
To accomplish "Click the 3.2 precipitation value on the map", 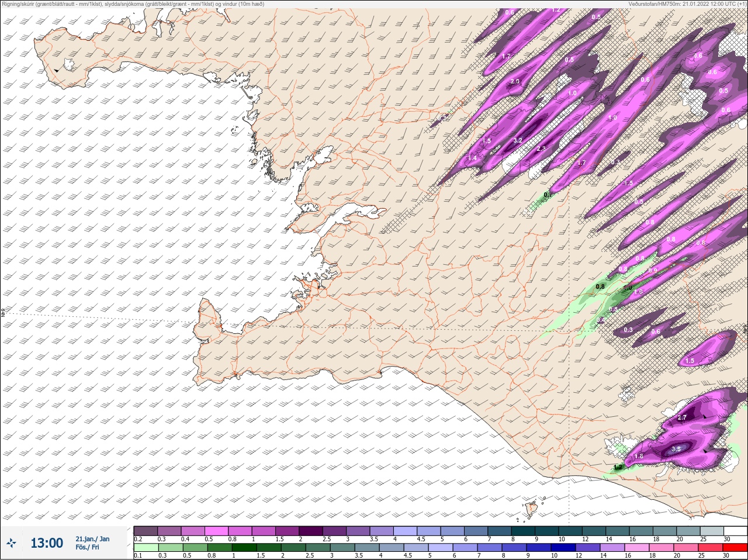I will [517, 141].
